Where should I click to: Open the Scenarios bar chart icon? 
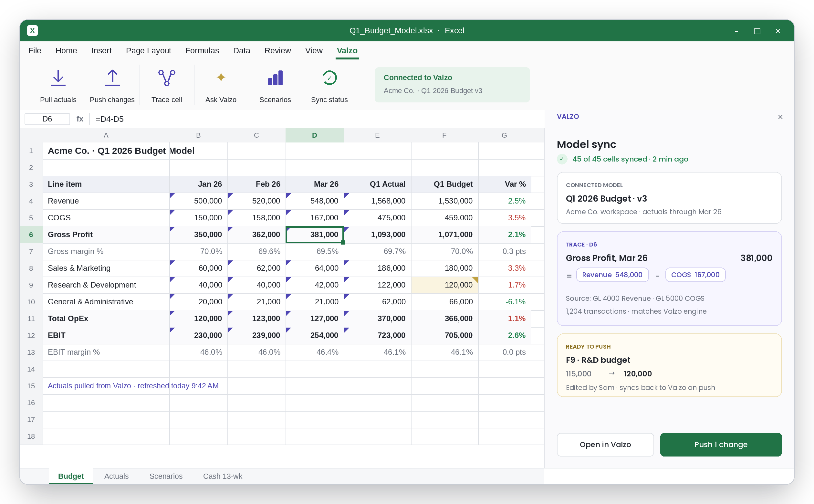click(275, 78)
